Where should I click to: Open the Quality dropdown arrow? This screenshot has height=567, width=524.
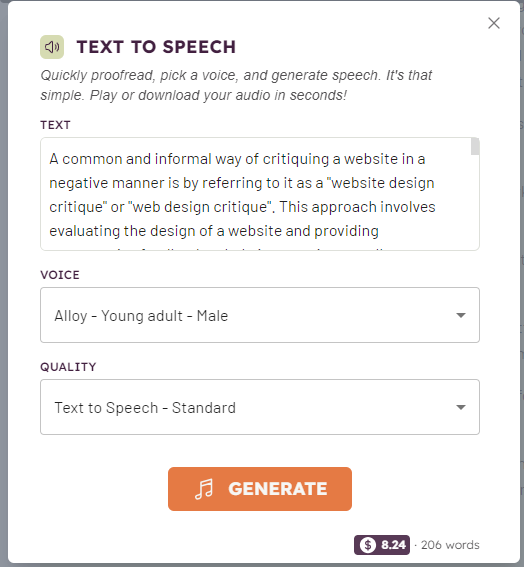pyautogui.click(x=461, y=407)
